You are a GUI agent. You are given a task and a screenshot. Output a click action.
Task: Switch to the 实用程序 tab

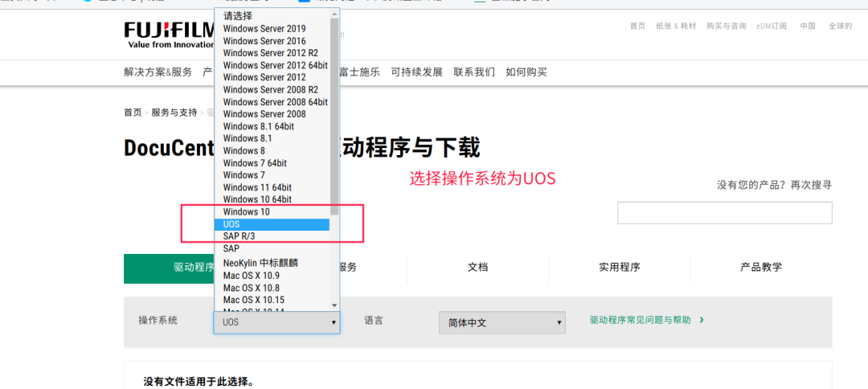(620, 268)
